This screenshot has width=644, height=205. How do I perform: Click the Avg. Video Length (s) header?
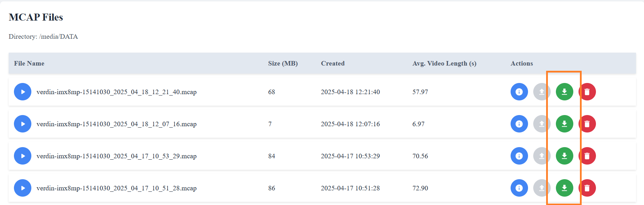coord(444,63)
